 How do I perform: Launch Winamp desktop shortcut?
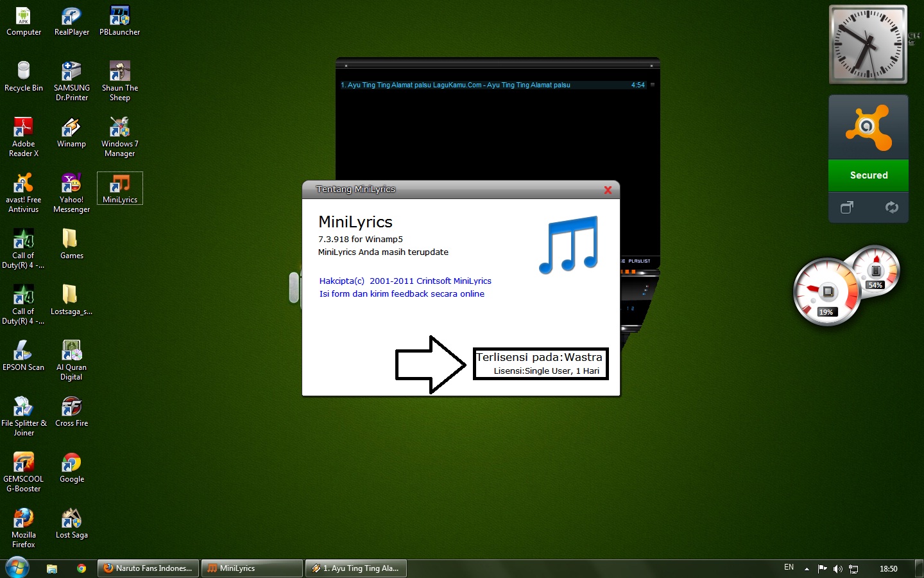(71, 133)
